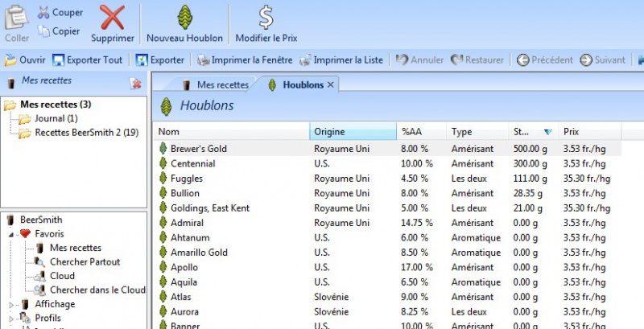Create a Nouveau Houblon with hop icon
644x329 pixels.
184,18
